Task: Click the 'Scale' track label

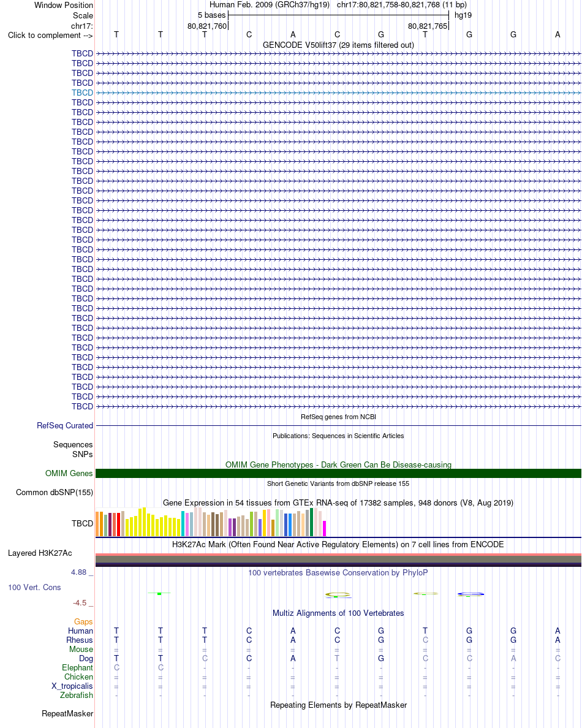Action: coord(83,15)
